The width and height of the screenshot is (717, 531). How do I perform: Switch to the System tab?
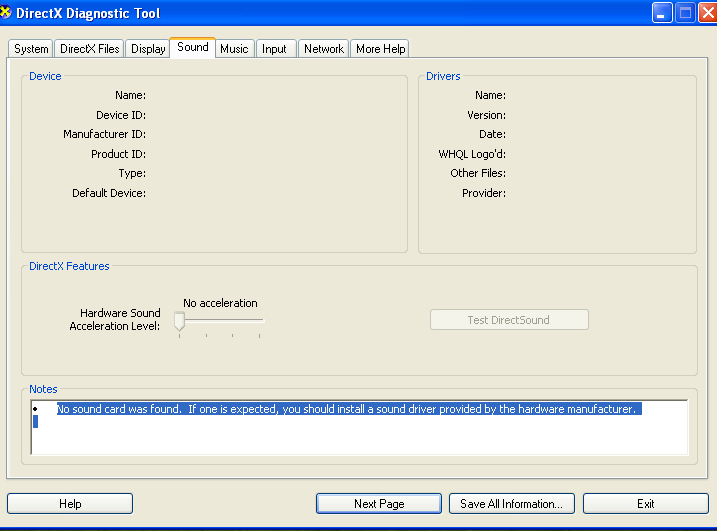[31, 48]
